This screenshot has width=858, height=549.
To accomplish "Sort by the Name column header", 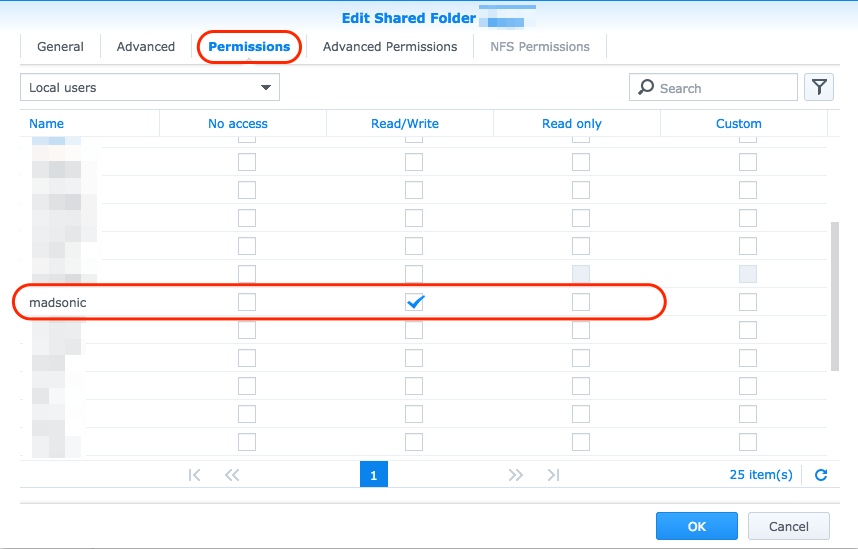I will pos(47,124).
